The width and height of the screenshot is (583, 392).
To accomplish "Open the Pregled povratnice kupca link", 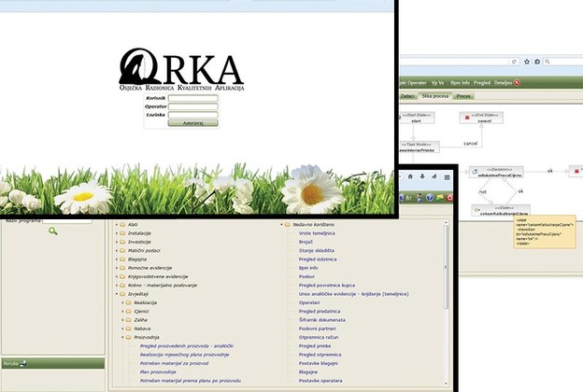I will tap(327, 286).
